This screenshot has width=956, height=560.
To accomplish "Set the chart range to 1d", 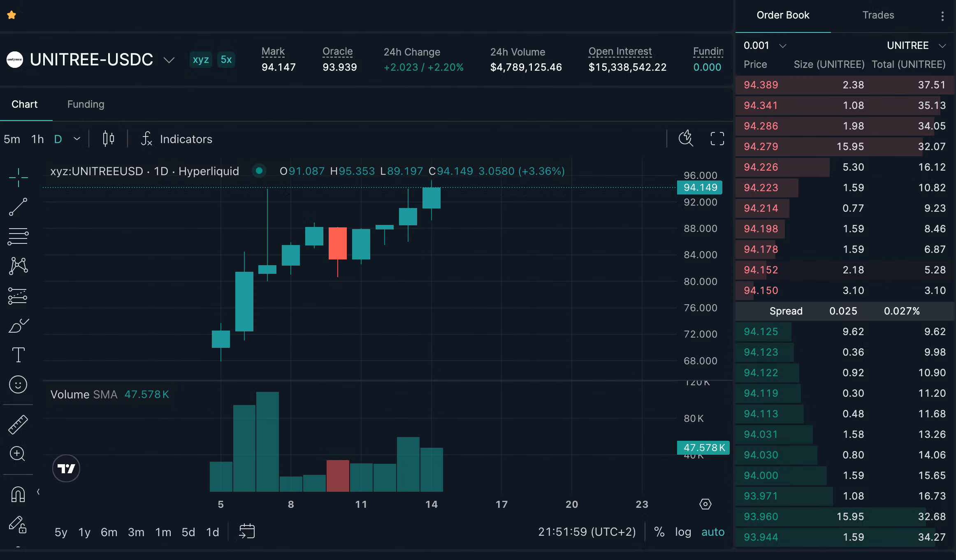I will click(x=213, y=532).
